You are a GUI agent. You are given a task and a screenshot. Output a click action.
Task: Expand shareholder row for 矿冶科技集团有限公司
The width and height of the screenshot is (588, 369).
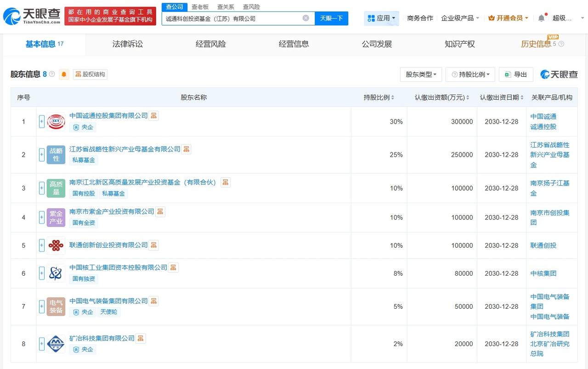pyautogui.click(x=41, y=344)
